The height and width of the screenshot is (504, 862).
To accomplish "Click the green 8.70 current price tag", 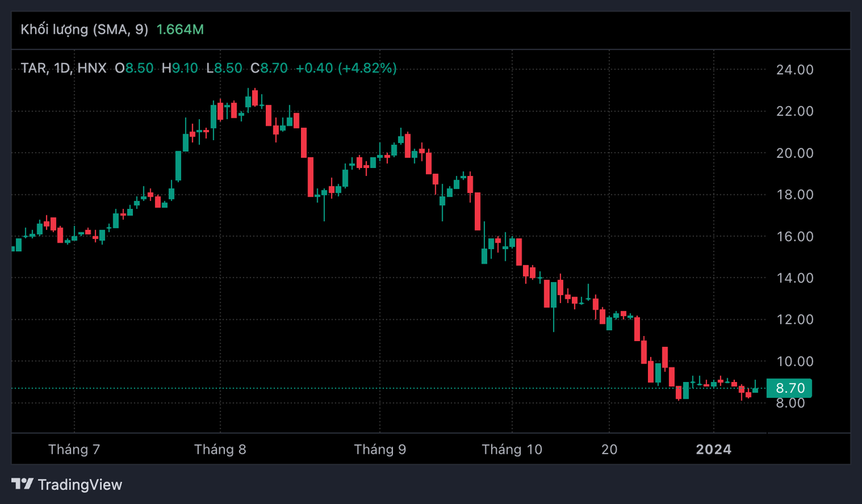I will tap(789, 388).
